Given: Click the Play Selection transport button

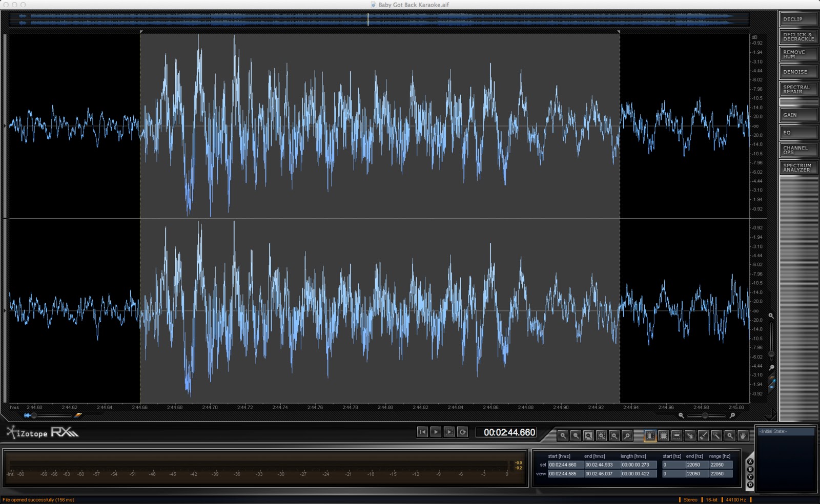Looking at the screenshot, I should (x=449, y=432).
